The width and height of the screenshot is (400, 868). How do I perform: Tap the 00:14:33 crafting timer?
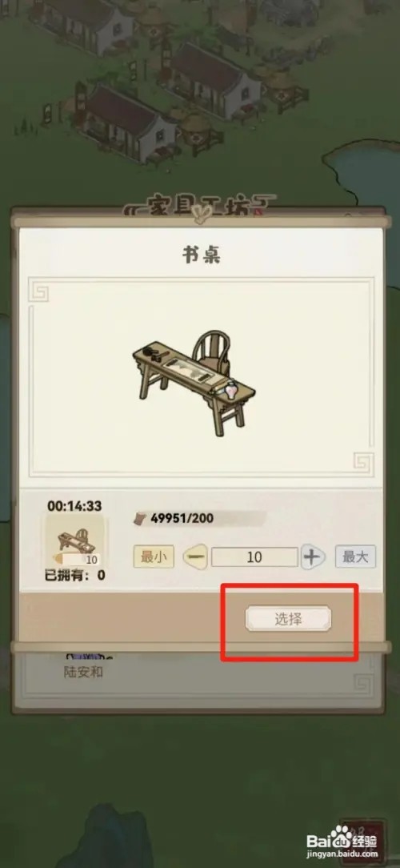(x=74, y=506)
